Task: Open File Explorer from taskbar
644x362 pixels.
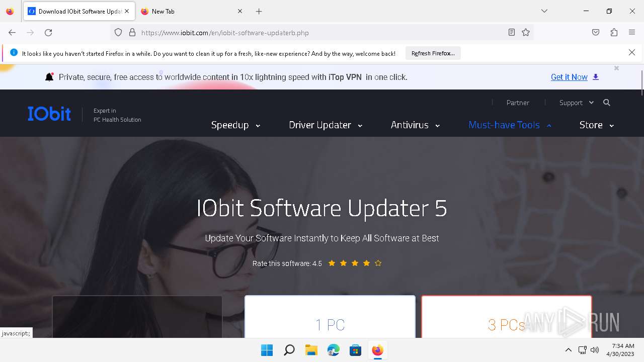Action: click(311, 350)
